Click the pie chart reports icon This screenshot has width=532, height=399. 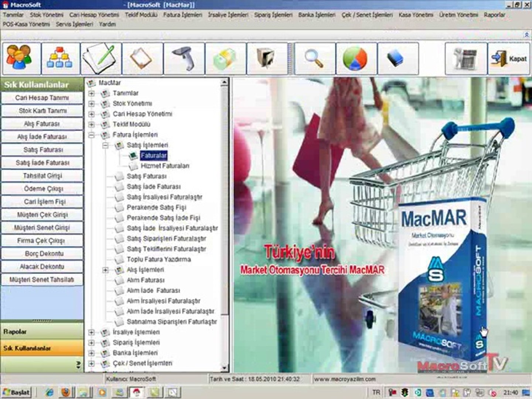pos(357,59)
